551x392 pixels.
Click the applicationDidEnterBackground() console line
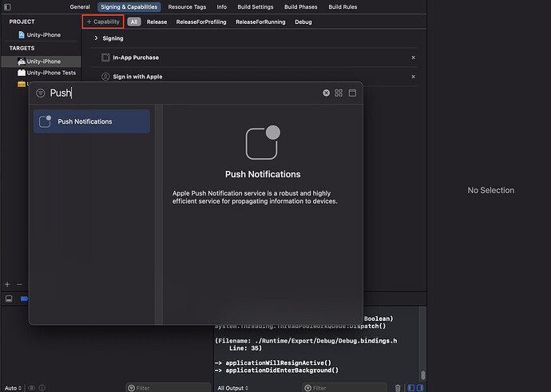277,370
